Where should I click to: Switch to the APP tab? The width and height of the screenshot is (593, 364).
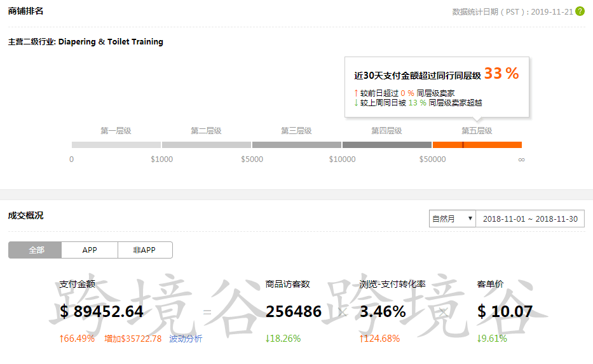pos(90,250)
